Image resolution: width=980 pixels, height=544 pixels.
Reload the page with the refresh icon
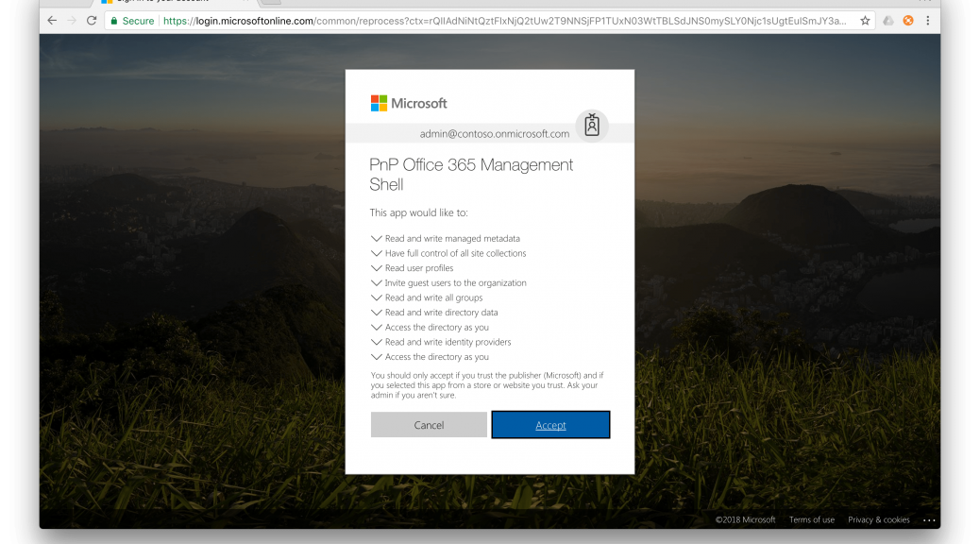92,21
